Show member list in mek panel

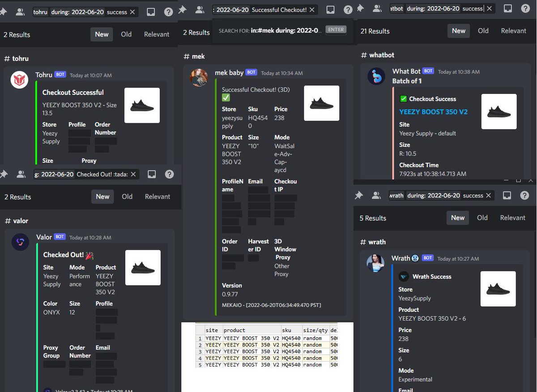(x=200, y=9)
